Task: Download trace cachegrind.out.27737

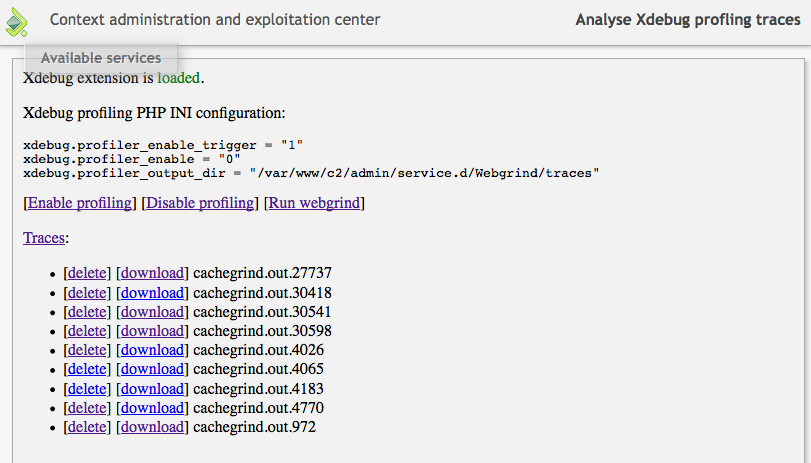Action: tap(152, 273)
